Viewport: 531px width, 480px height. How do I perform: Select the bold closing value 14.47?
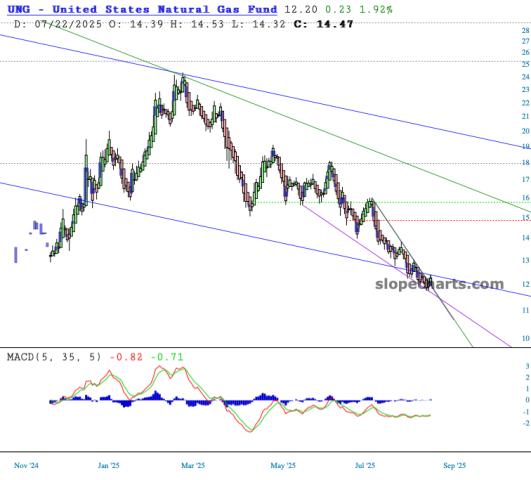[x=335, y=24]
